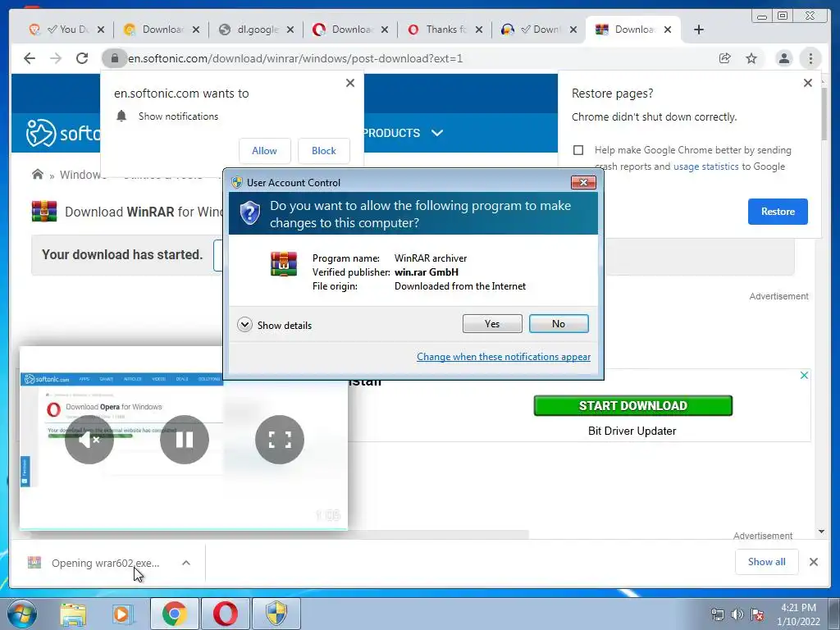Screen dimensions: 840x630
Task: View site lock information icon
Action: point(114,58)
